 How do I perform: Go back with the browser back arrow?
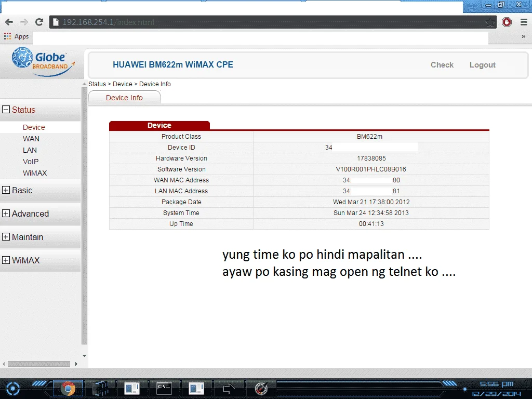pyautogui.click(x=9, y=22)
